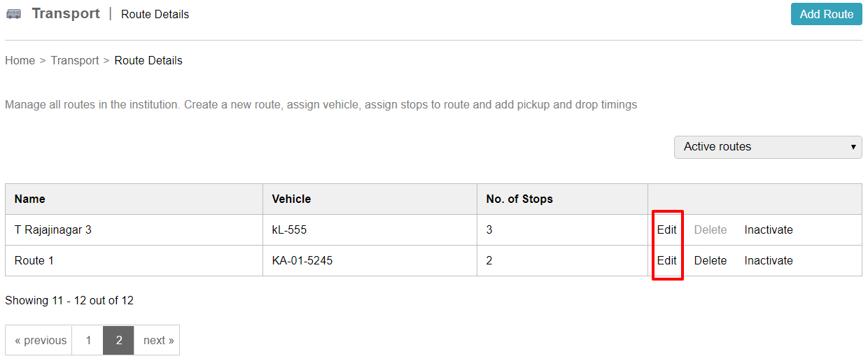The image size is (868, 361).
Task: Inactivate the T Rajajinagar 3 route
Action: (769, 229)
